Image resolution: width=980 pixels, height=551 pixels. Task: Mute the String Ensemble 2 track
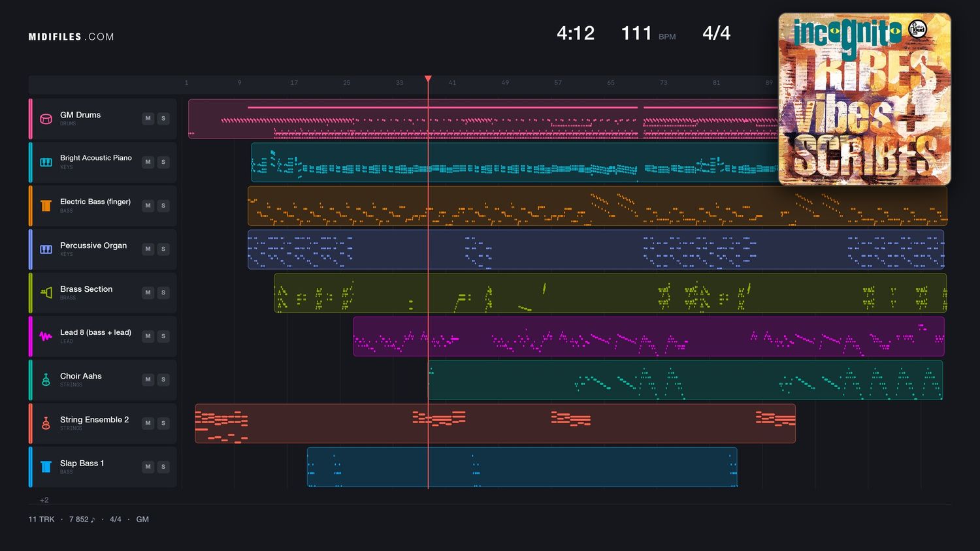point(148,423)
